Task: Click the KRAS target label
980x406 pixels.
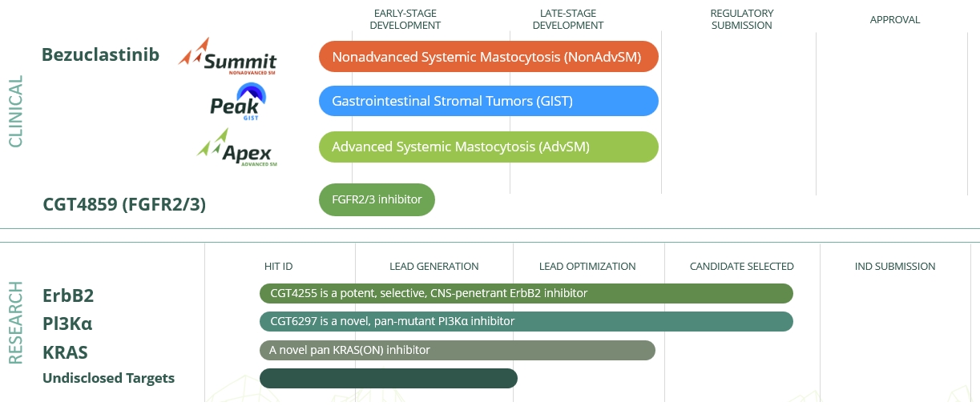Action: 65,352
